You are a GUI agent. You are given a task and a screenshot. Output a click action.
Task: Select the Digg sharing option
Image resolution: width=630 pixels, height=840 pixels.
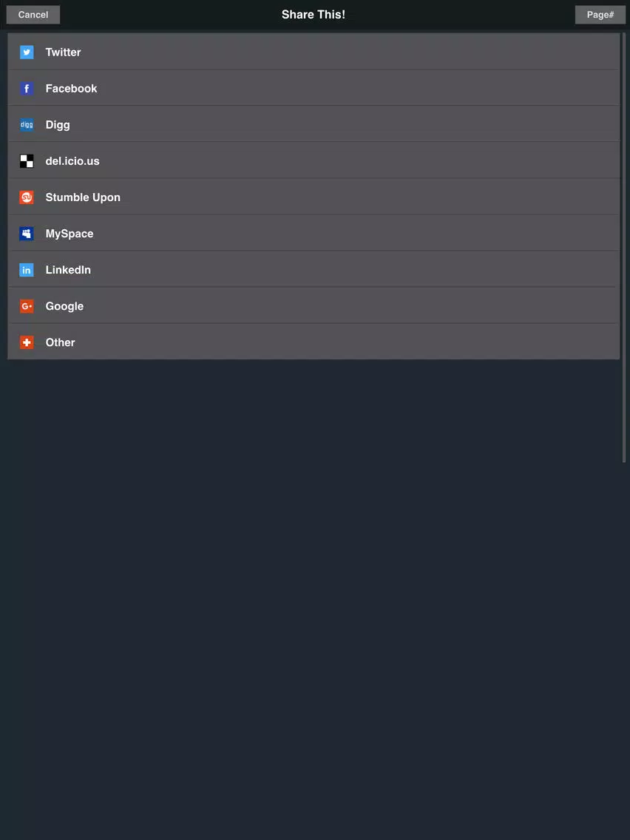click(314, 124)
